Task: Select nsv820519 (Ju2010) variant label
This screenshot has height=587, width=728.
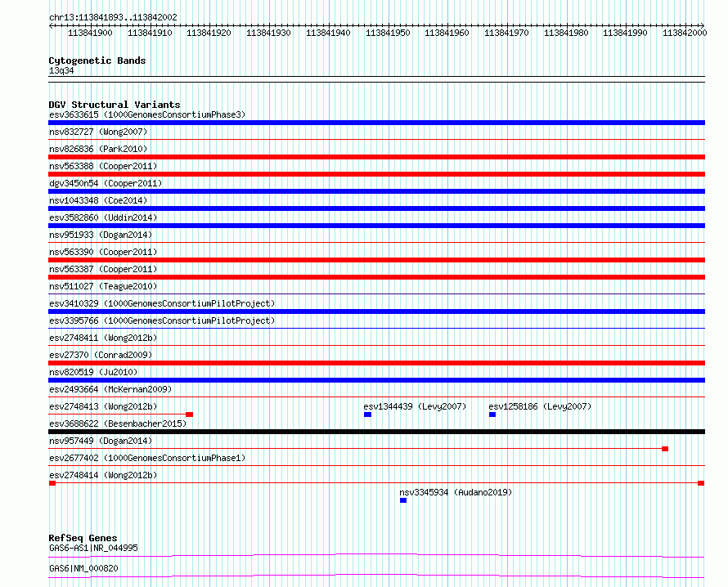Action: point(93,372)
